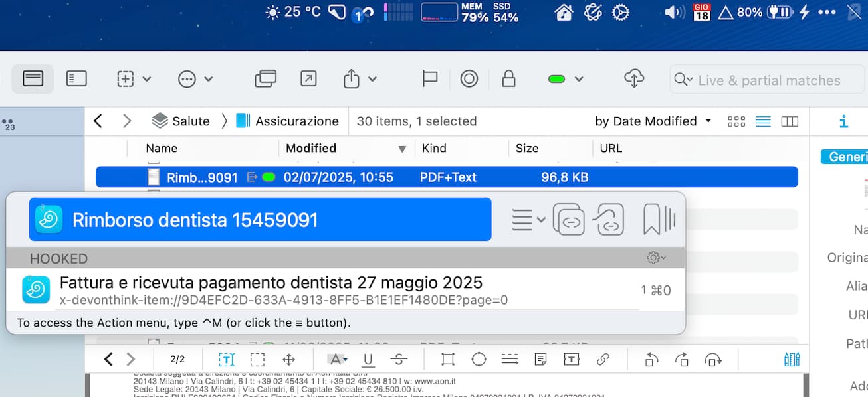Open Hookmark bookmarks panel icon
The width and height of the screenshot is (868, 397).
pyautogui.click(x=658, y=220)
